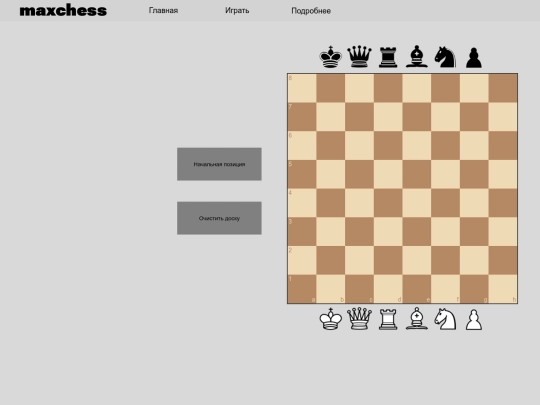Click square e4 on the chessboard
540x405 pixels.
point(417,203)
